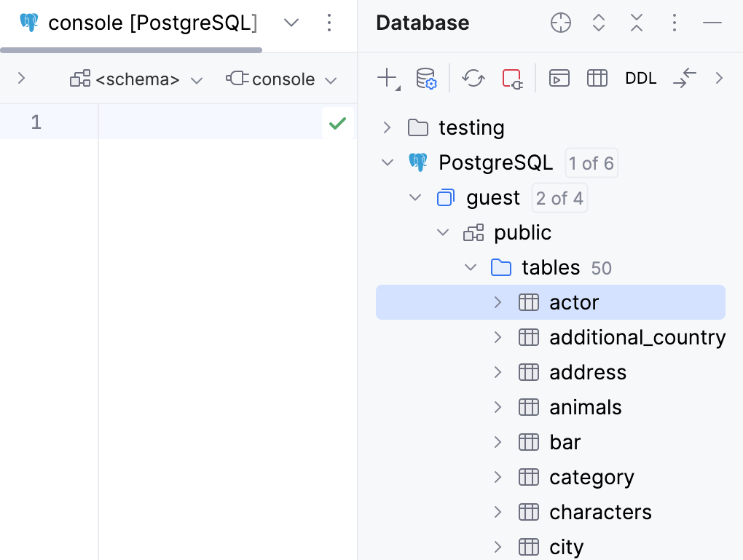Disconnect from the database
Viewport: 743px width, 560px height.
(x=512, y=79)
